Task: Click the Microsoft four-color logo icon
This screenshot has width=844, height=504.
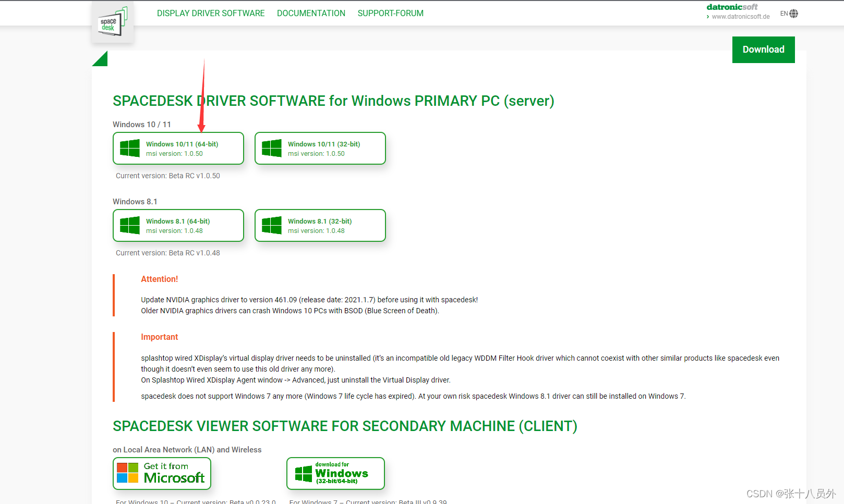Action: coord(128,473)
